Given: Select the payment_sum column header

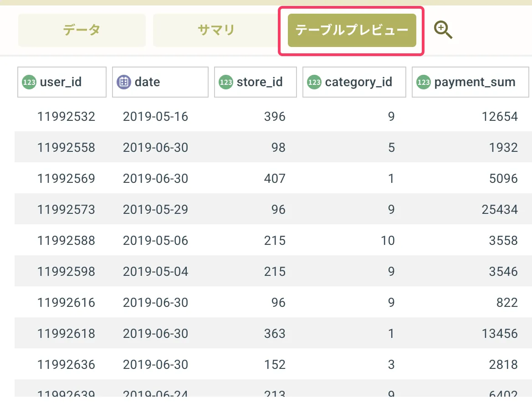Looking at the screenshot, I should (x=470, y=82).
